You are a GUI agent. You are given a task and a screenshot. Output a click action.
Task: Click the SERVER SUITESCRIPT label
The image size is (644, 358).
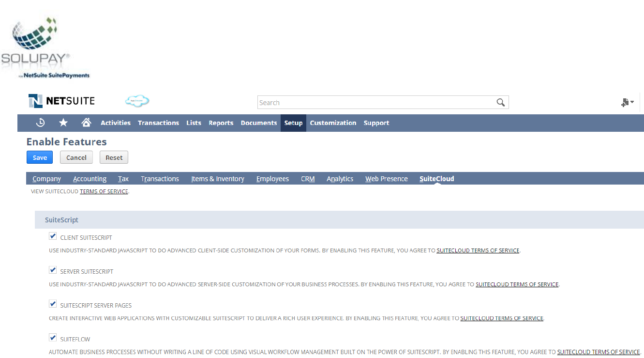click(x=87, y=272)
